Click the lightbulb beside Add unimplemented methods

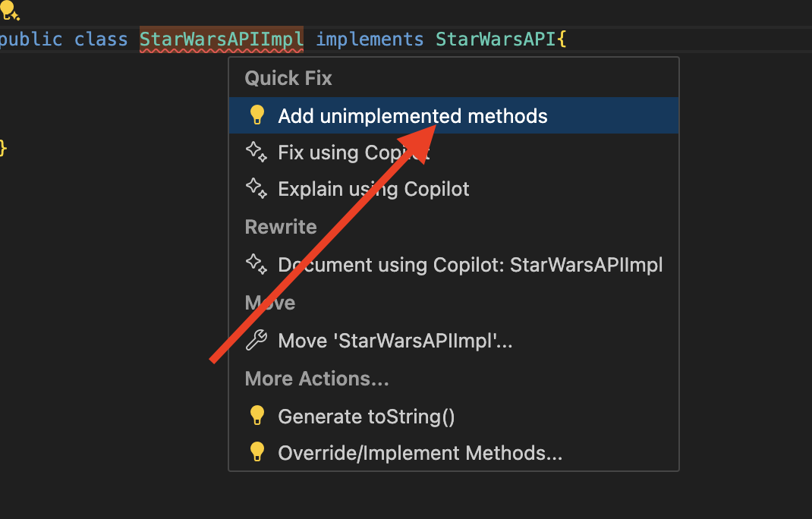(257, 115)
